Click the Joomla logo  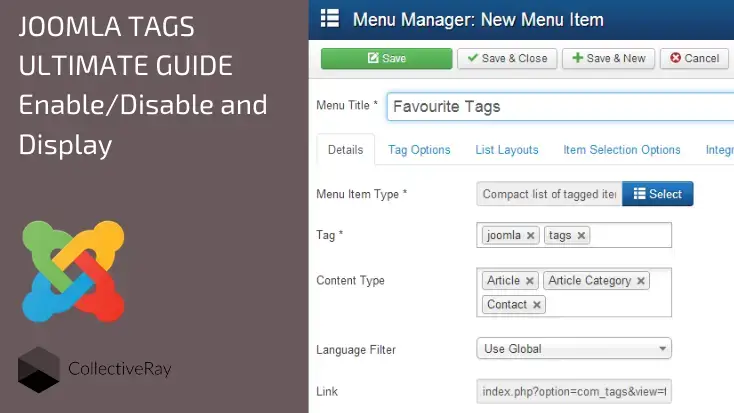click(73, 272)
